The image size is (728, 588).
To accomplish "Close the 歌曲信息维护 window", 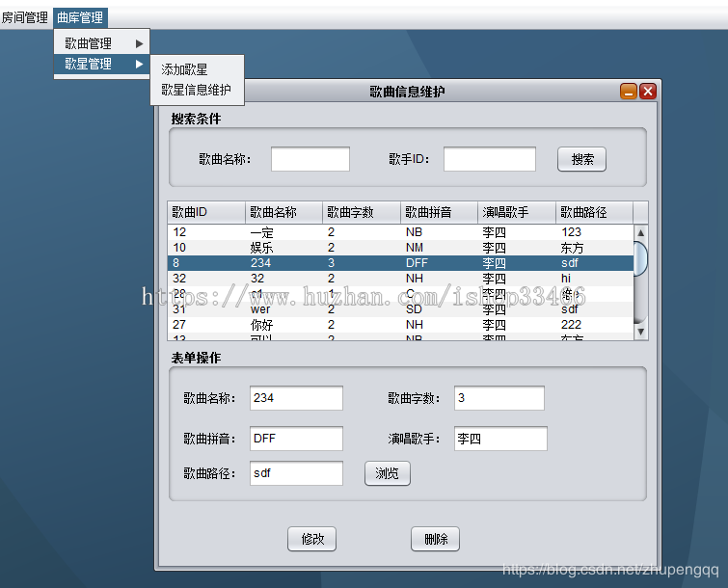I will [648, 92].
